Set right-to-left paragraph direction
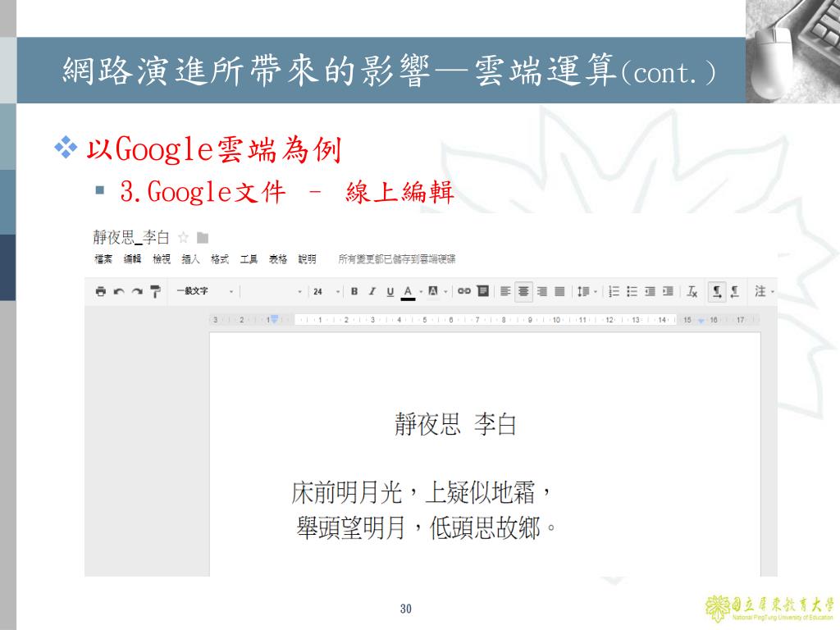 click(735, 291)
